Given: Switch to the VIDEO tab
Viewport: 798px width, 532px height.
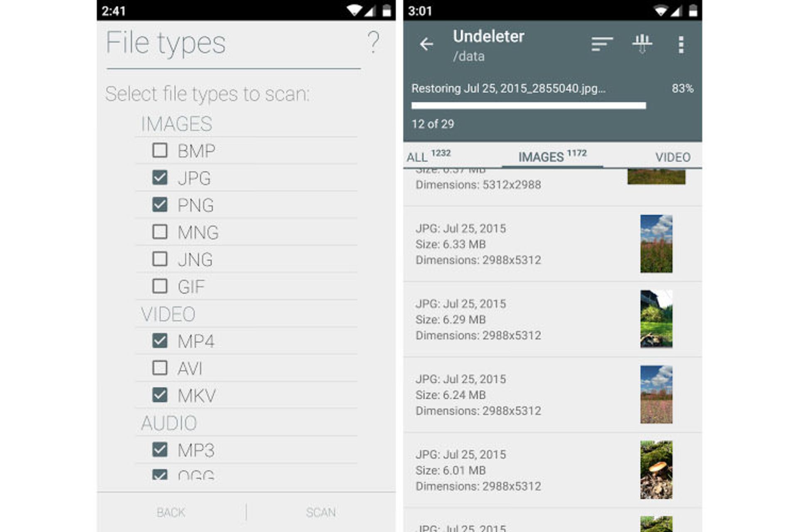Looking at the screenshot, I should (673, 157).
